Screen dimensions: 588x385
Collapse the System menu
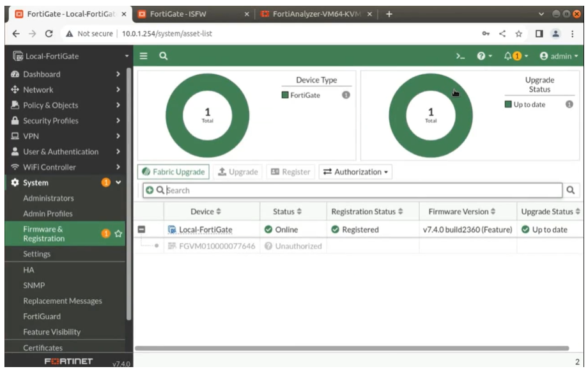[x=66, y=182]
